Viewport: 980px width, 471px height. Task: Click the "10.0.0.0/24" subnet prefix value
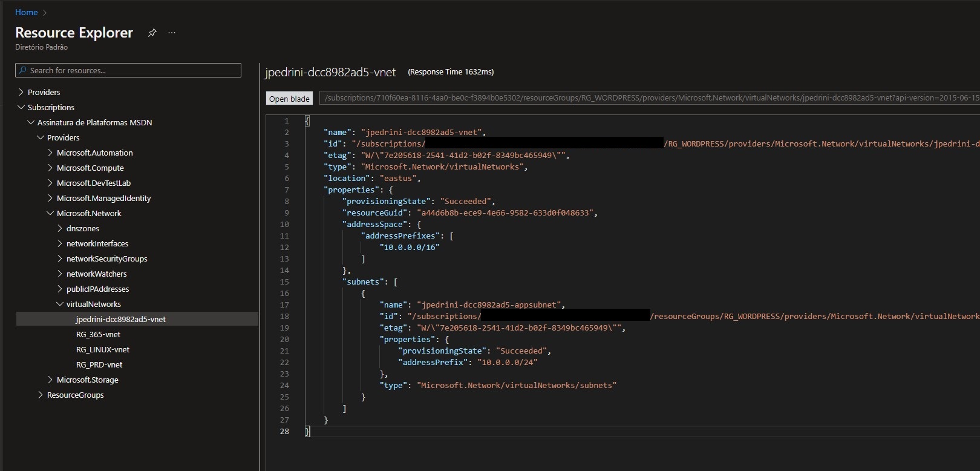pyautogui.click(x=508, y=362)
